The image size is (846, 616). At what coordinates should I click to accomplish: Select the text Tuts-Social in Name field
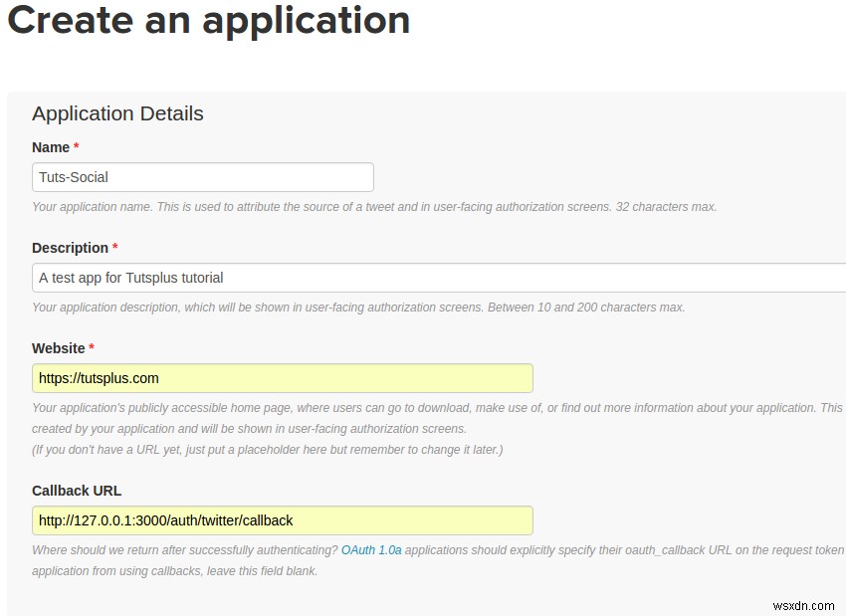tap(72, 176)
